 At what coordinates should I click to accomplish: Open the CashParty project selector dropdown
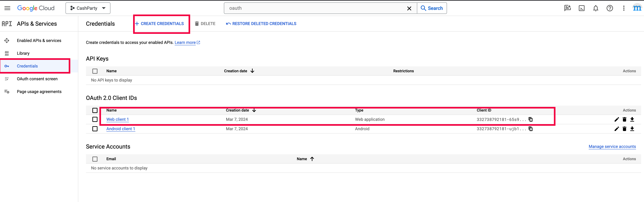(x=88, y=8)
